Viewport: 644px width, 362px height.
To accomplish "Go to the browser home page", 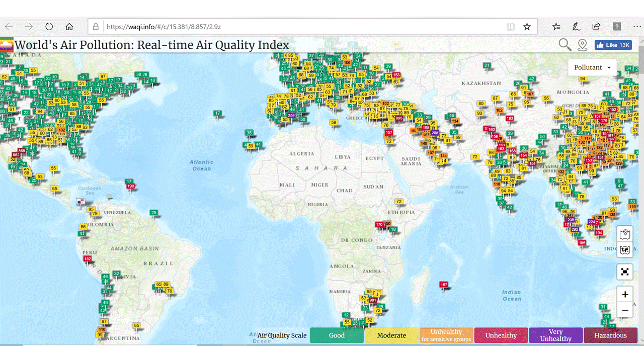I will click(69, 27).
